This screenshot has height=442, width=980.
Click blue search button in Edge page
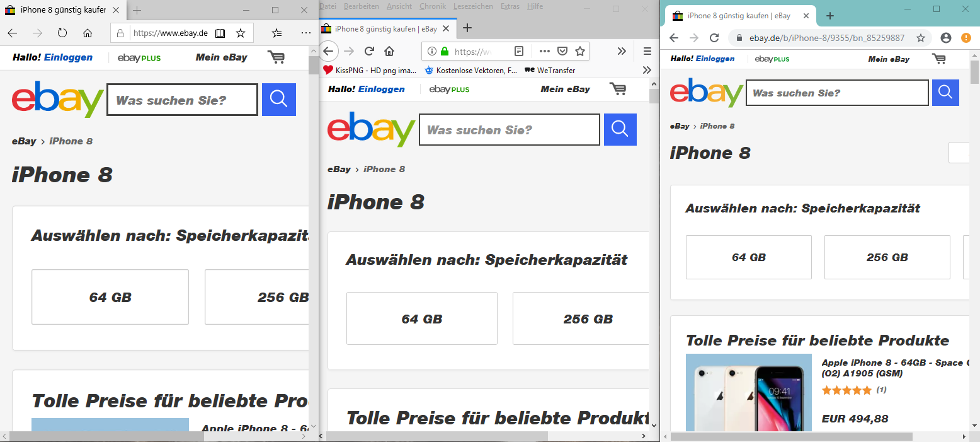pos(279,100)
